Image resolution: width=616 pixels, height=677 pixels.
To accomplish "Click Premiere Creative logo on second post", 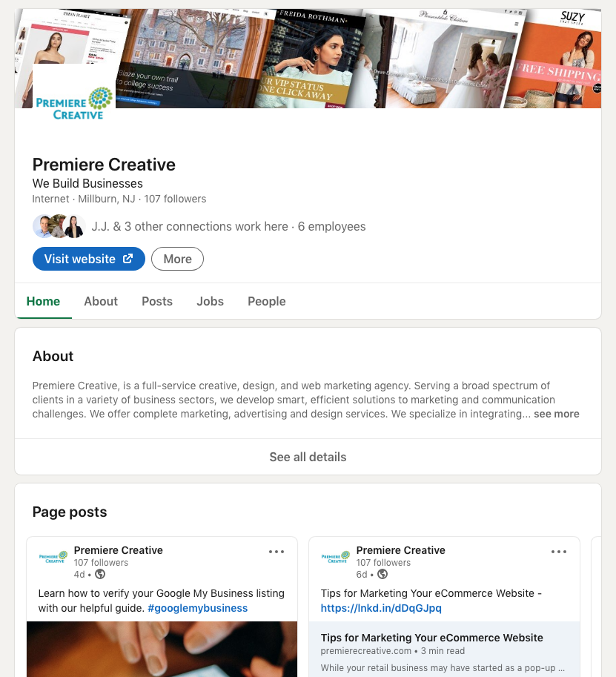I will coord(335,558).
